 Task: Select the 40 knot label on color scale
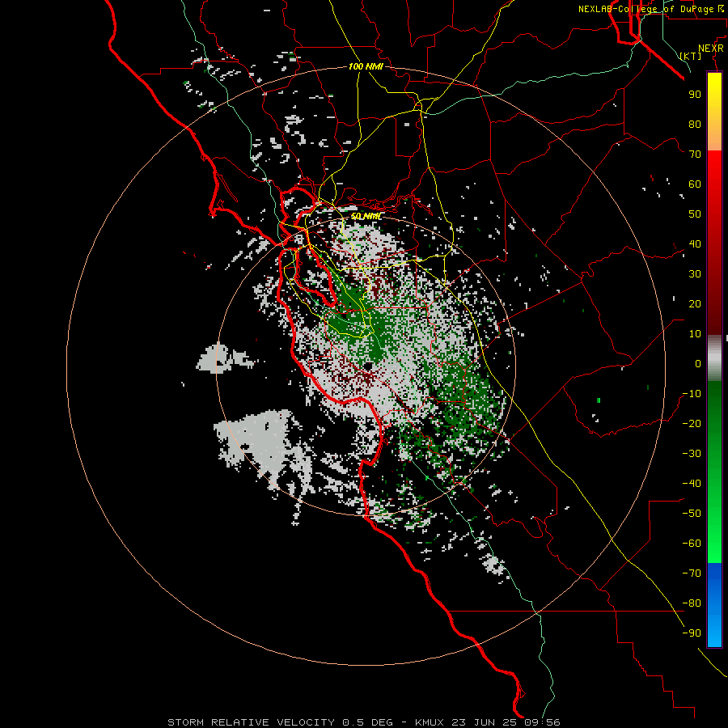click(x=695, y=244)
